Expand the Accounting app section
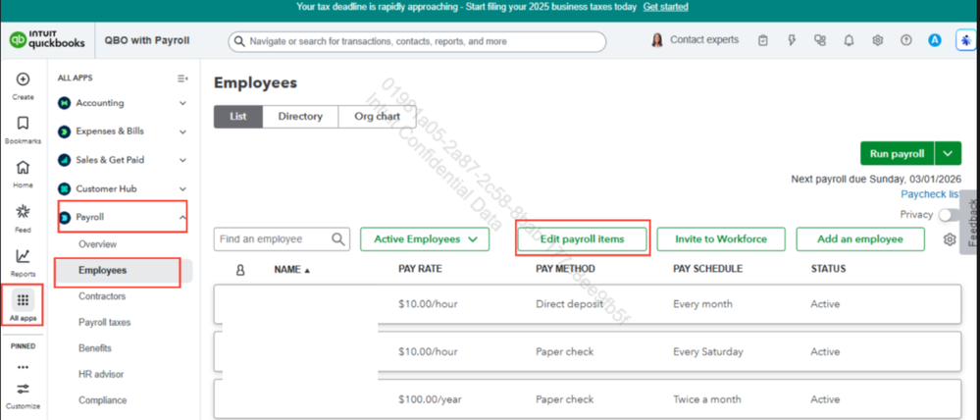Viewport: 980px width, 420px height. (x=182, y=103)
